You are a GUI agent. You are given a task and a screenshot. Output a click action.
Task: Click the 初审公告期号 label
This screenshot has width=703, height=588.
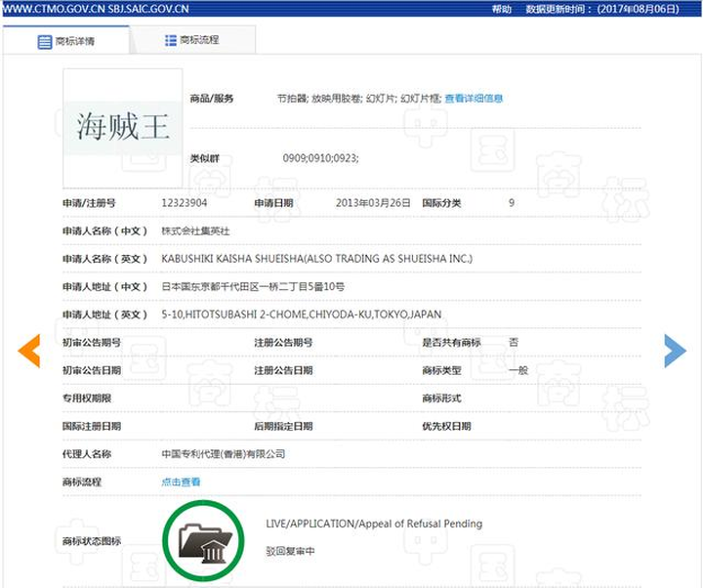point(92,343)
